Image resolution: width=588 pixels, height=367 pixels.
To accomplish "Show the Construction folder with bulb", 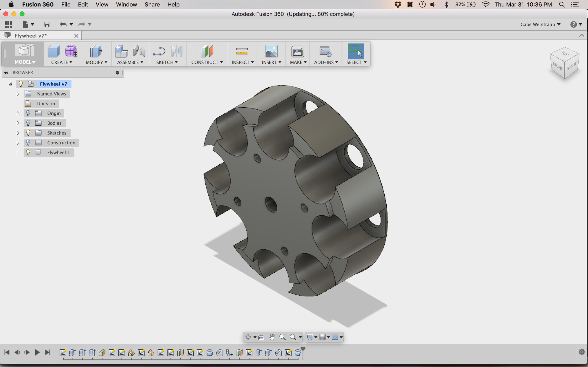I will (28, 142).
